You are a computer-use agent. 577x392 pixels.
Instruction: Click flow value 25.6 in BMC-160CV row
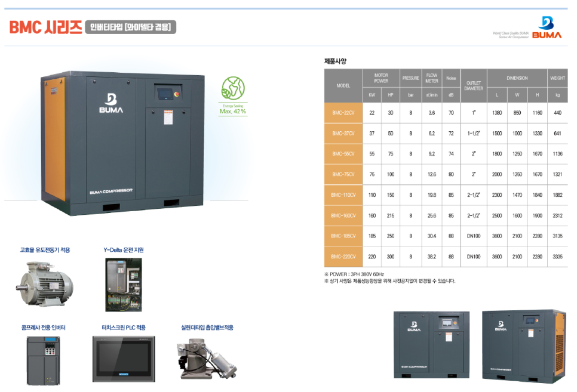click(x=432, y=216)
